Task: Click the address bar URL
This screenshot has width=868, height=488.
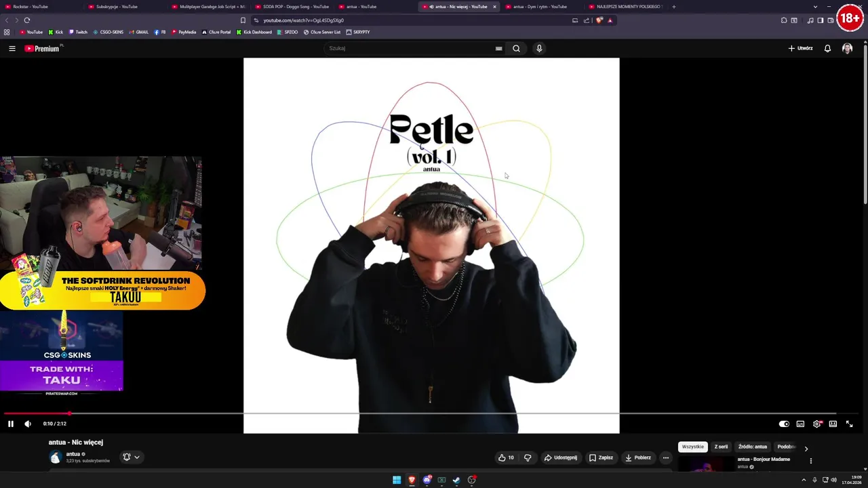Action: [x=303, y=20]
